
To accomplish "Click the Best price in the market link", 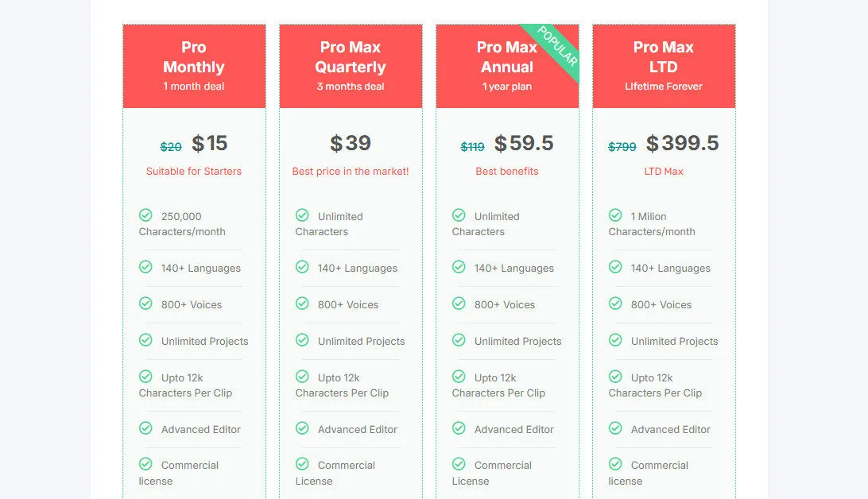I will pyautogui.click(x=350, y=172).
